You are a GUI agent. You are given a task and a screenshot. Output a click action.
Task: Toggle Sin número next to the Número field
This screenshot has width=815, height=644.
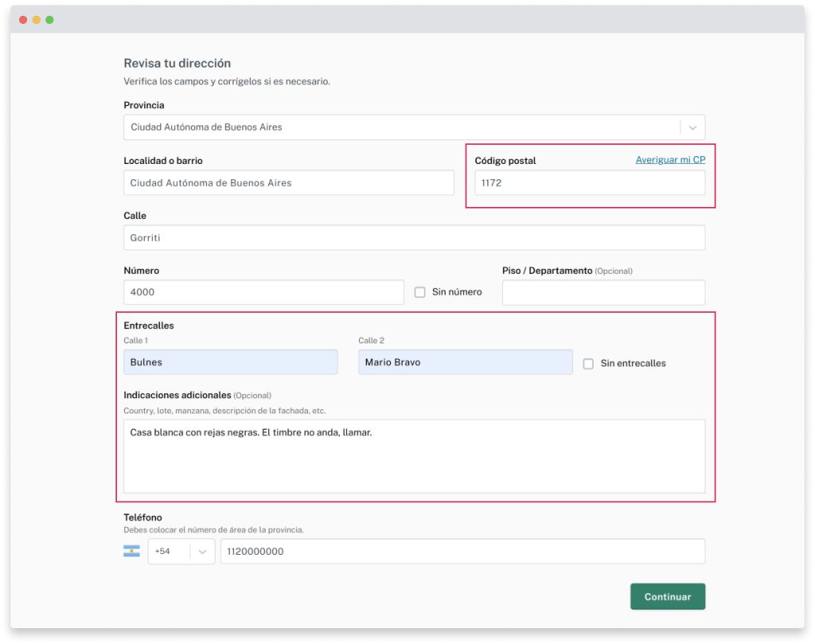[x=420, y=292]
